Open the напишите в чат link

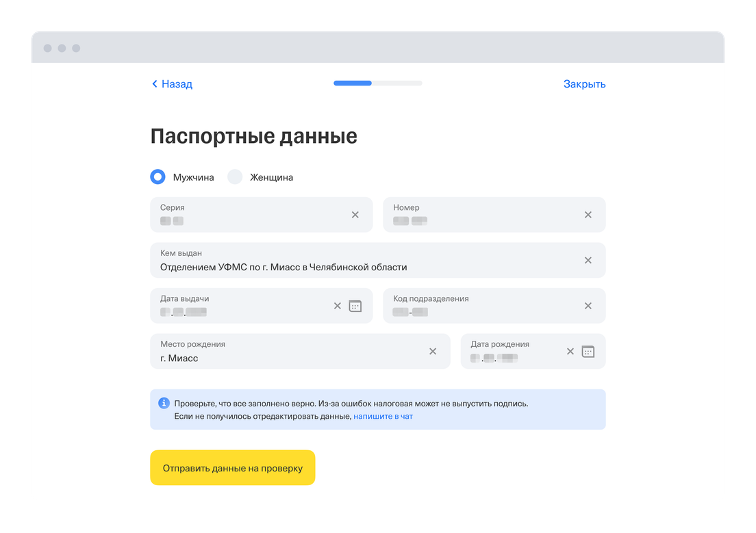[x=383, y=417]
